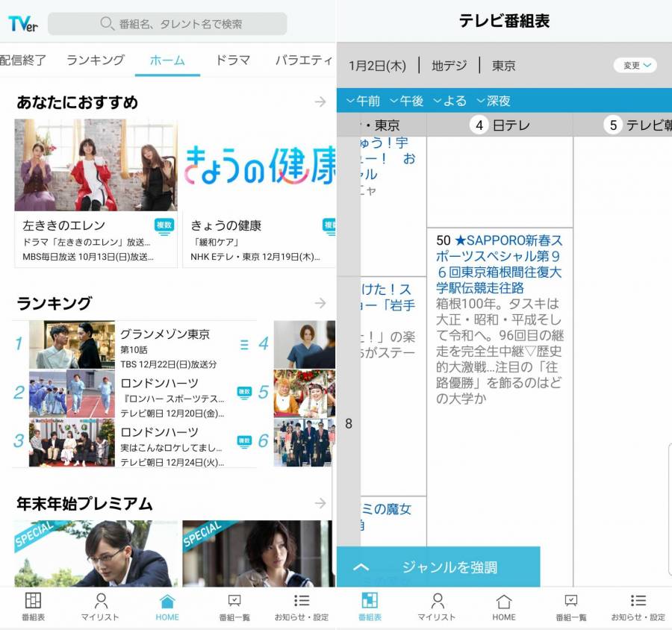Open rank 6 ranking thumbnail
Image resolution: width=672 pixels, height=630 pixels.
[x=305, y=443]
